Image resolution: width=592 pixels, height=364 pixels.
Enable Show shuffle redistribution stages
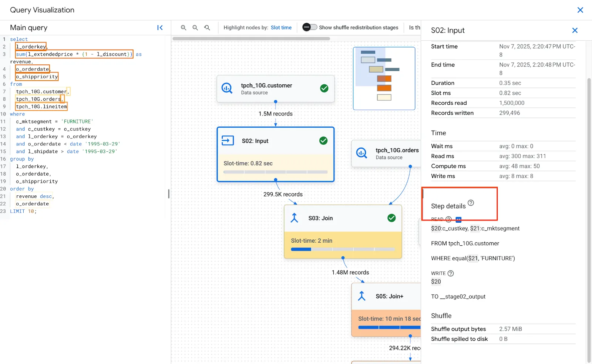pyautogui.click(x=310, y=27)
